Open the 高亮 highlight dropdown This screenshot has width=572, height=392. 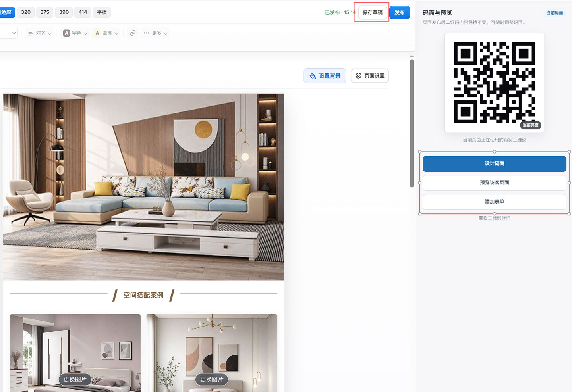(x=106, y=33)
